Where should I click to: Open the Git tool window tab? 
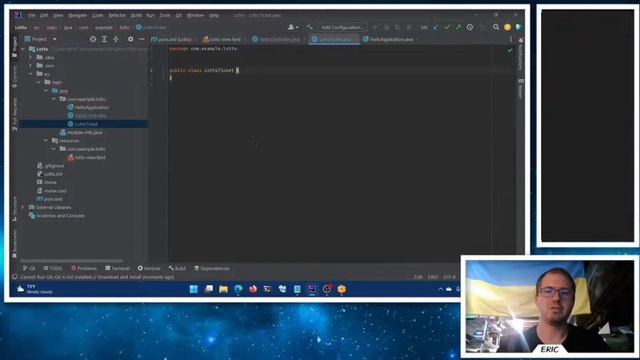pos(29,268)
